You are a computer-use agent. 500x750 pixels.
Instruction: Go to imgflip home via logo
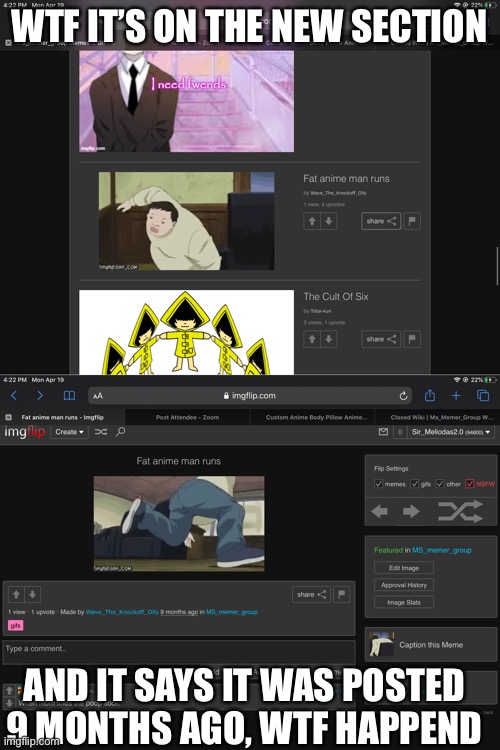24,432
